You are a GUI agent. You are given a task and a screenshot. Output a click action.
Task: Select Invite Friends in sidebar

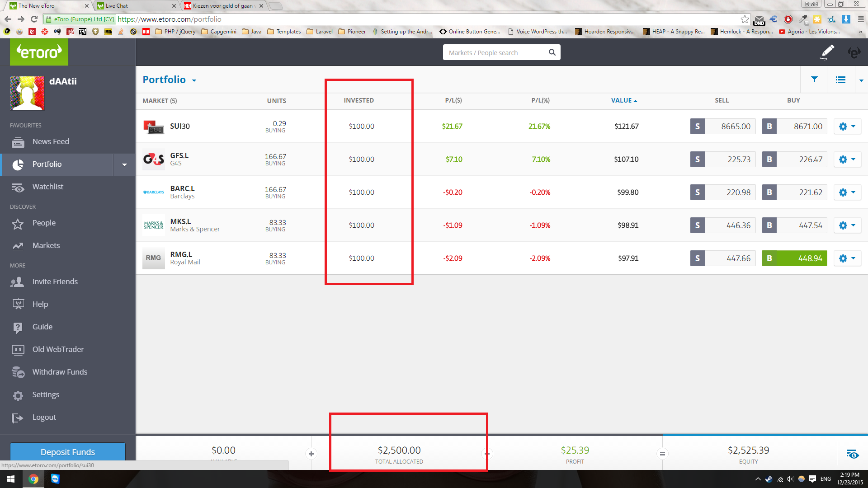[x=55, y=282]
